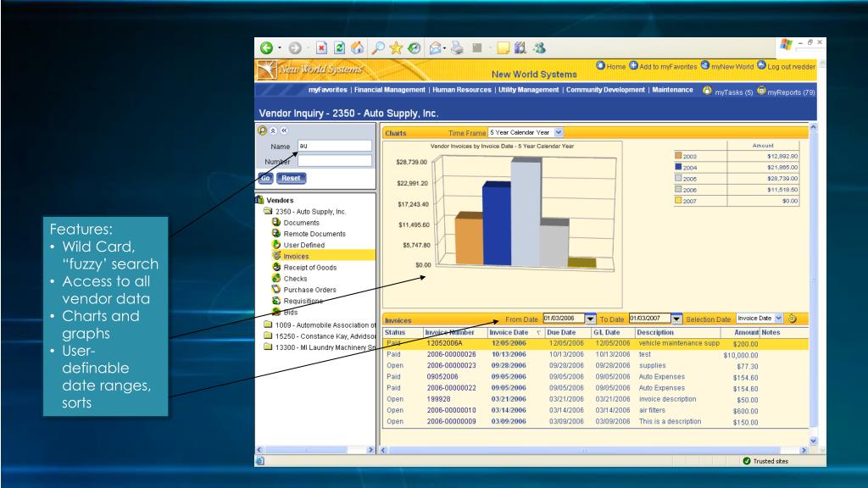Open the Favorites star icon

[396, 48]
